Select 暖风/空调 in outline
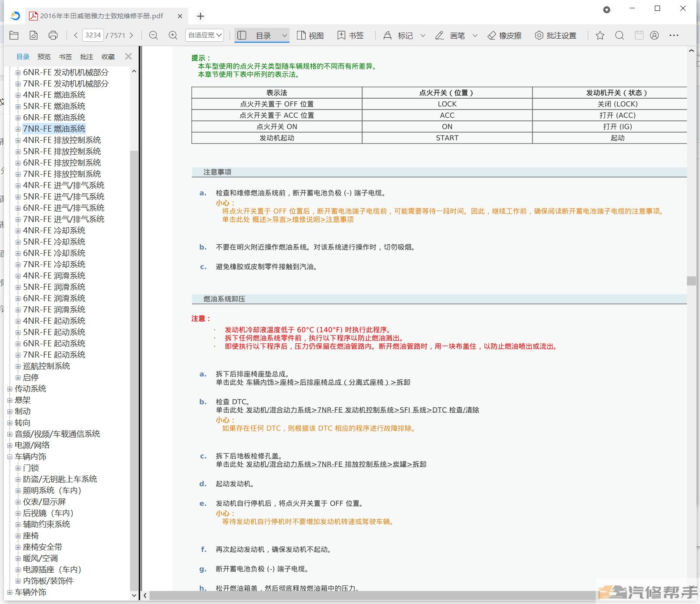The height and width of the screenshot is (604, 700). point(40,558)
